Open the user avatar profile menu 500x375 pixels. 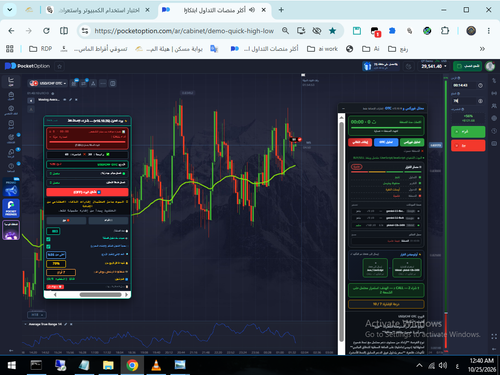(490, 66)
